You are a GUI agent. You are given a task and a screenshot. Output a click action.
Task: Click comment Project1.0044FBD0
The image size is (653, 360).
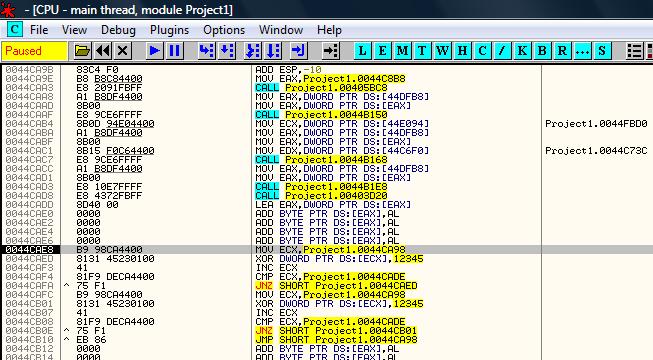click(x=596, y=124)
